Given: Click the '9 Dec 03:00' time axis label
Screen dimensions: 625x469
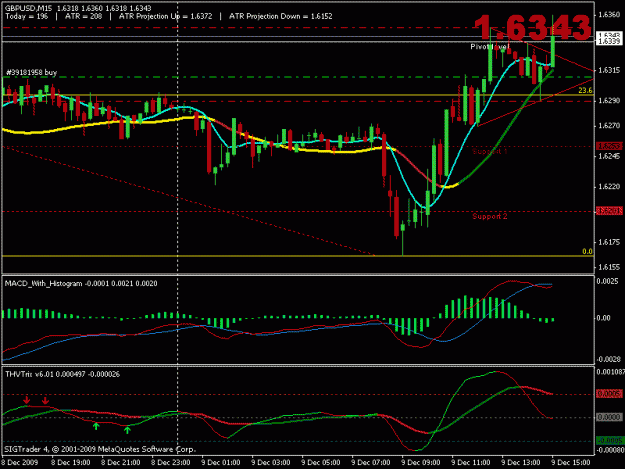Looking at the screenshot, I should click(271, 462).
